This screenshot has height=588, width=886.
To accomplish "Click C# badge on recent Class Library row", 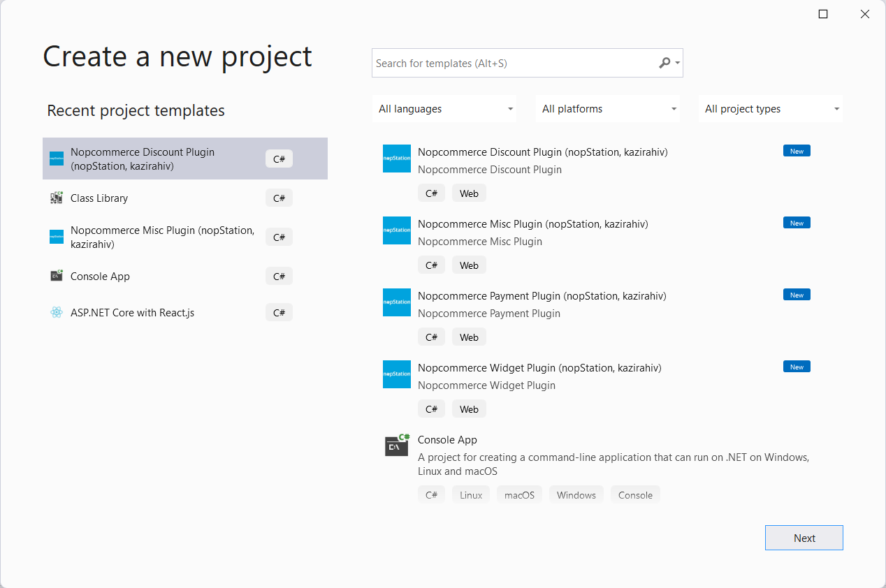I will [x=279, y=198].
